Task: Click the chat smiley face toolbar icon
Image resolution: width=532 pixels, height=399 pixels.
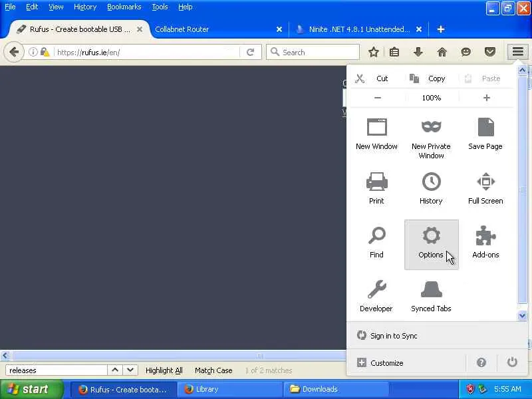Action: (466, 52)
